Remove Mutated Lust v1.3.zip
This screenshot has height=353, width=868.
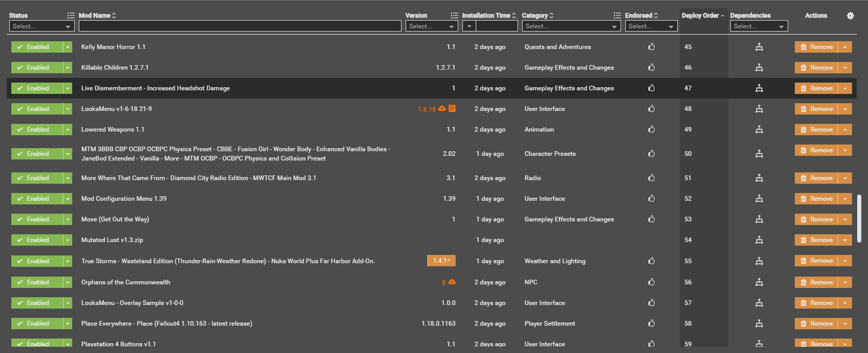[816, 240]
